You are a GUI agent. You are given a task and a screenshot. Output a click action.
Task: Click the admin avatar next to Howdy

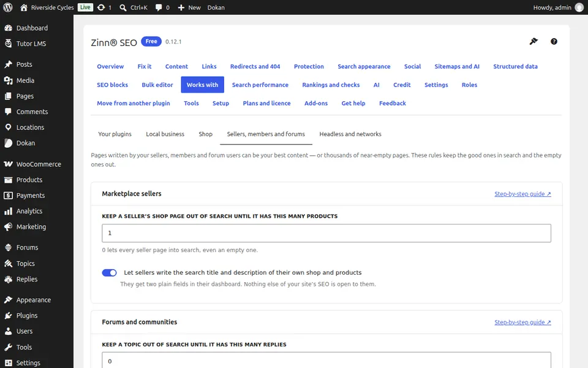point(579,7)
